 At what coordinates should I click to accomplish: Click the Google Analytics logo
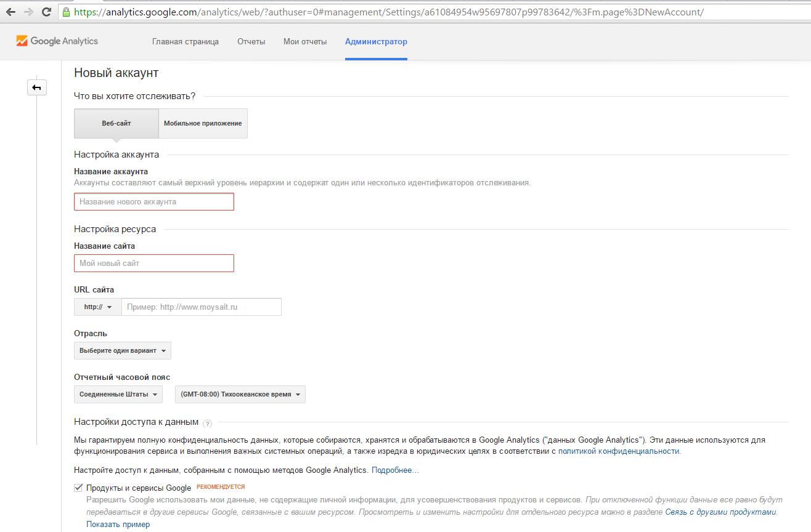pos(57,41)
